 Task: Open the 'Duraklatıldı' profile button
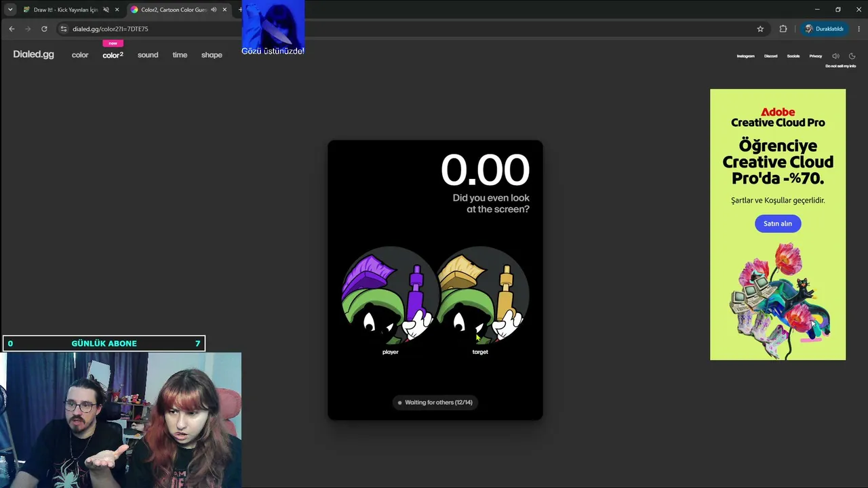coord(824,28)
